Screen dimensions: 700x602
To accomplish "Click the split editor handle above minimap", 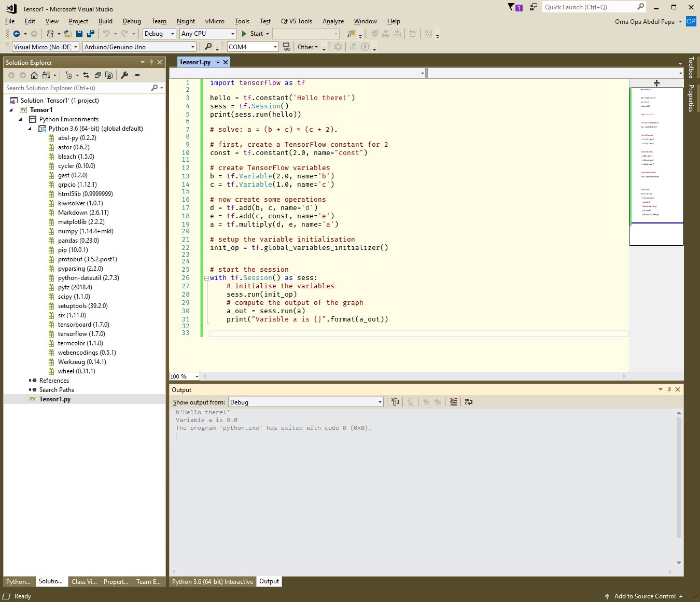I will [x=656, y=83].
